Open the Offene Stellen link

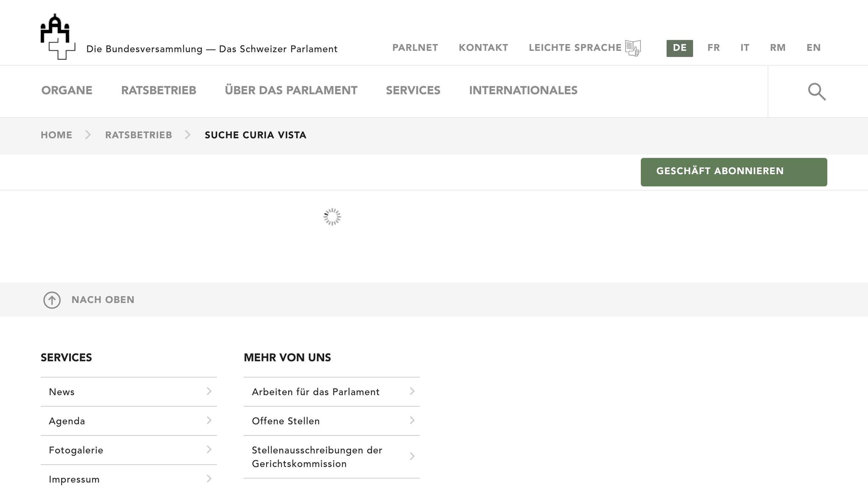[x=286, y=421]
